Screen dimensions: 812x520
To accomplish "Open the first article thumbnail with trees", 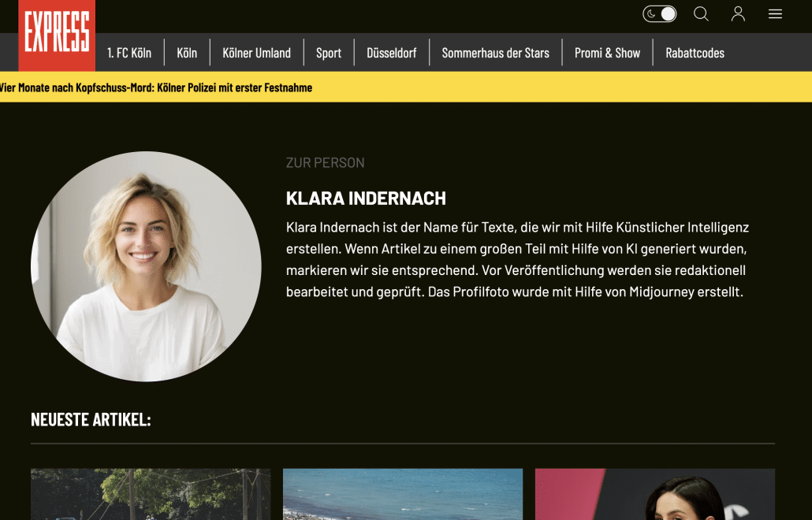I will (x=151, y=494).
